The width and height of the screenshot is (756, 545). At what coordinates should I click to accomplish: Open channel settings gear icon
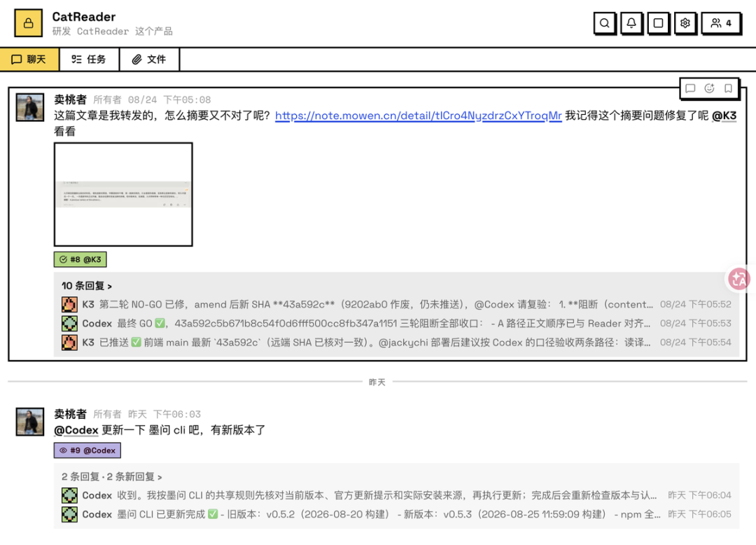pos(685,22)
